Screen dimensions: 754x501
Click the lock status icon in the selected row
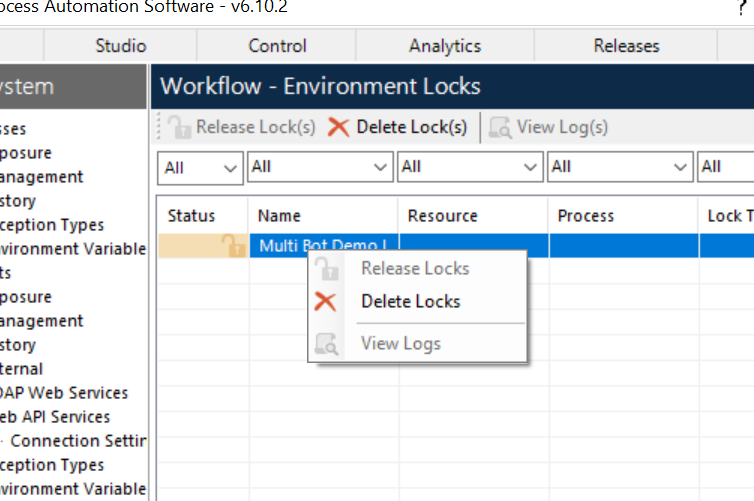point(232,246)
